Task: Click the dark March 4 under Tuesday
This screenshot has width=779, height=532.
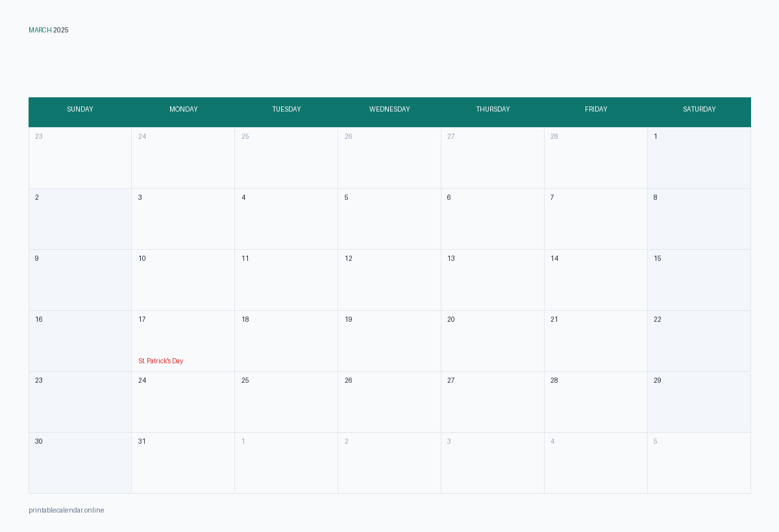Action: click(243, 198)
